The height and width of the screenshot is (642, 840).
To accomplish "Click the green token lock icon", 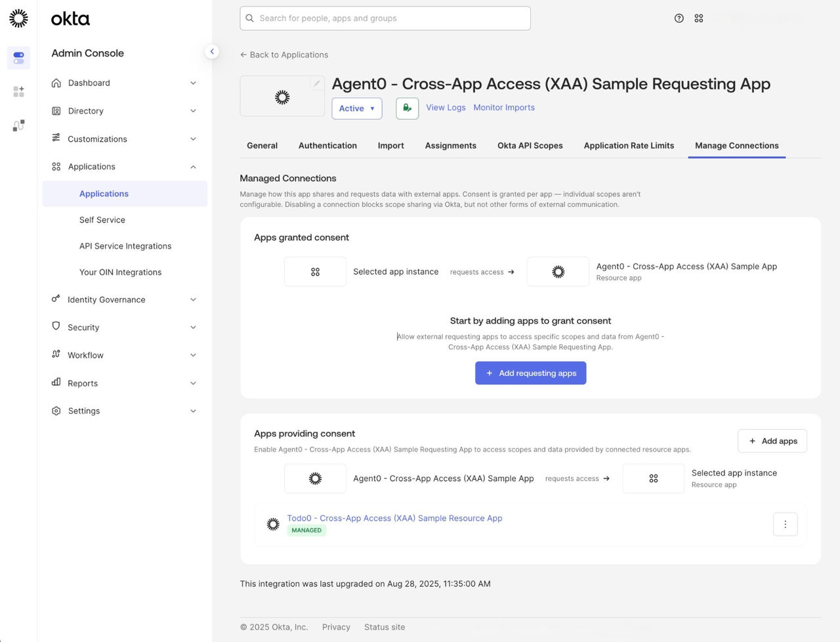I will click(407, 108).
